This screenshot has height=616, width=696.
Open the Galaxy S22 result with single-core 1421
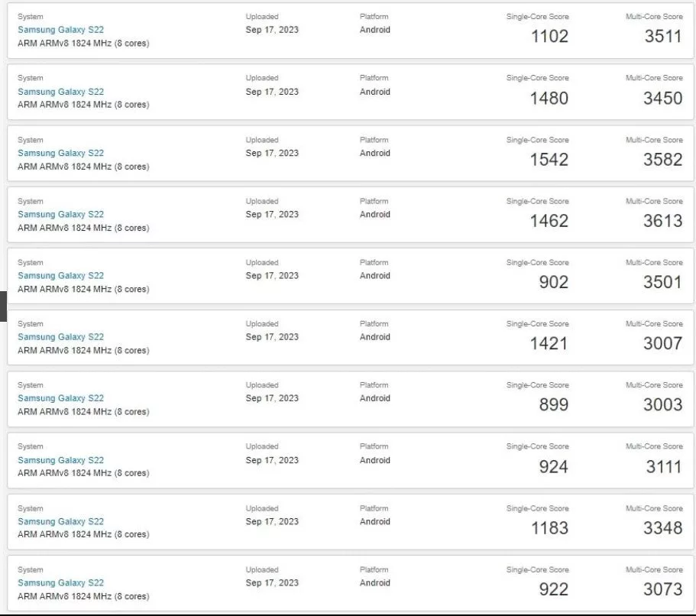click(60, 337)
